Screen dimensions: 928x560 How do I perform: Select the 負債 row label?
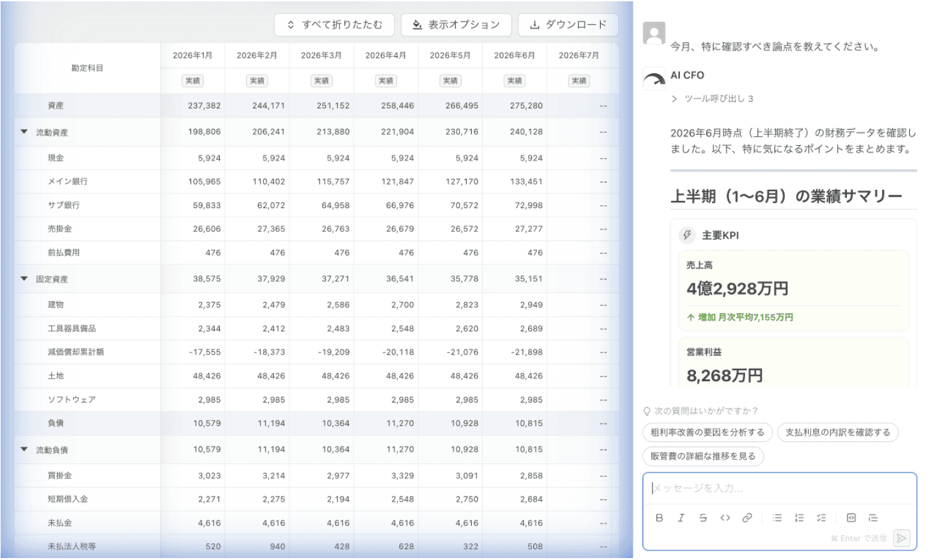pos(56,423)
